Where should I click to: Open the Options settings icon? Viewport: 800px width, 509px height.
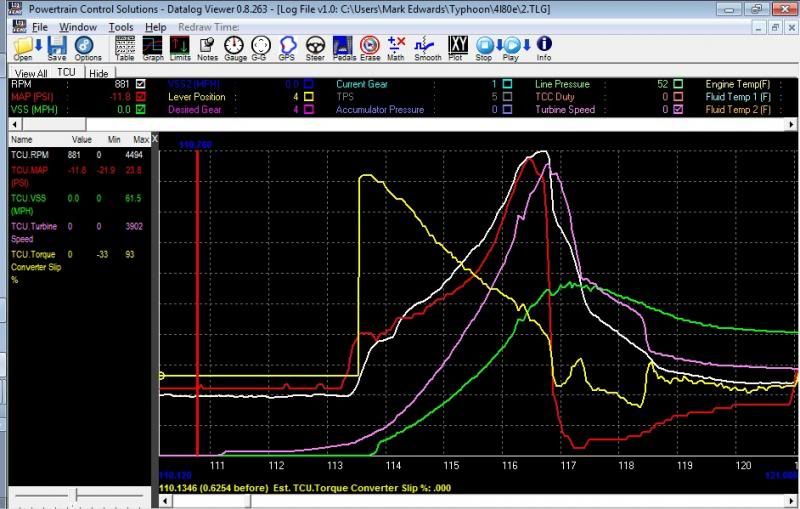[x=87, y=48]
